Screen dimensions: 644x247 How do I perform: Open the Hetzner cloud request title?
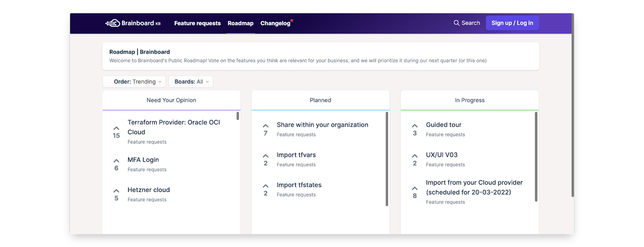(149, 190)
